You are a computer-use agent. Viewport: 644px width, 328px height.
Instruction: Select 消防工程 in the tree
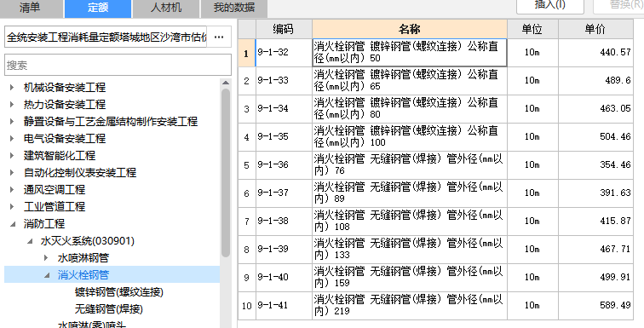pos(44,224)
